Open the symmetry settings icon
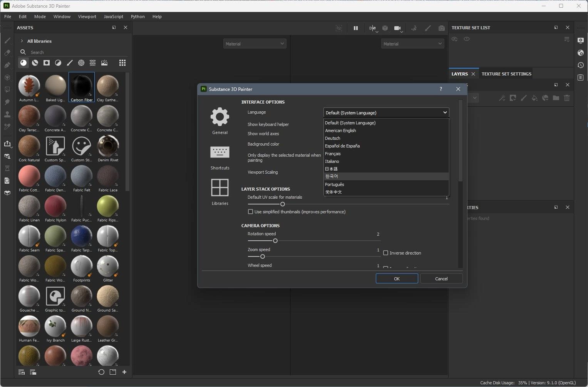588x387 pixels. [x=373, y=28]
